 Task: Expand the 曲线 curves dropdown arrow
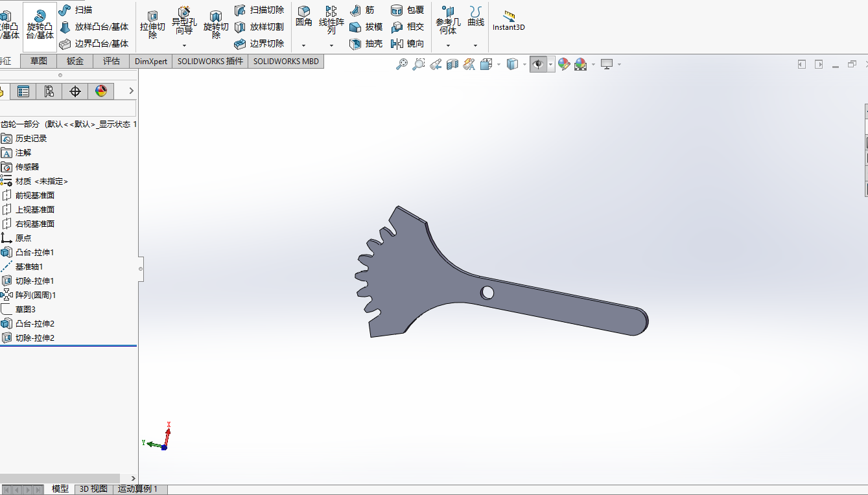click(x=476, y=45)
